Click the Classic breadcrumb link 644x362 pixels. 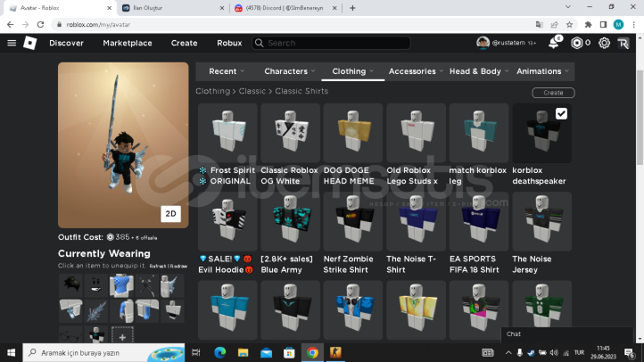[x=252, y=91]
